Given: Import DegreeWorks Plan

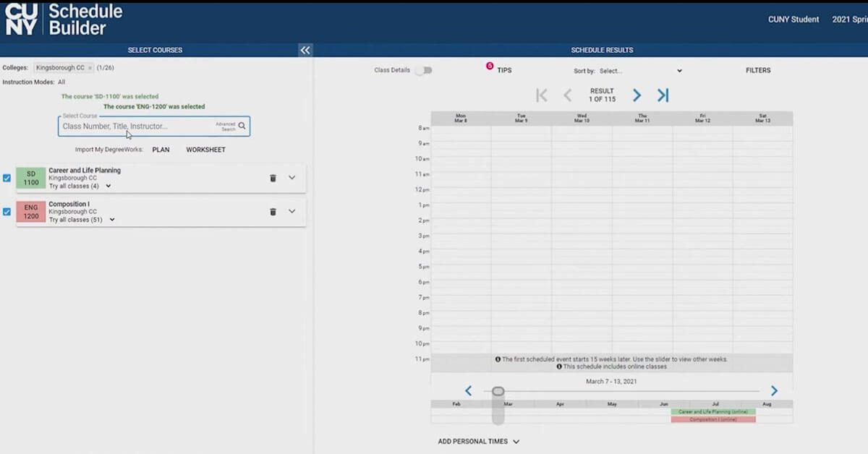Looking at the screenshot, I should (x=161, y=150).
